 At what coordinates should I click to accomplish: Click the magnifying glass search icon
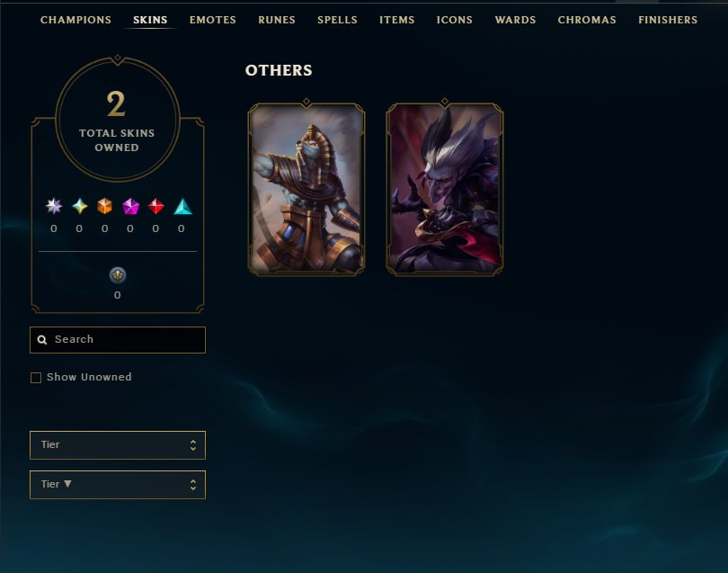(42, 340)
